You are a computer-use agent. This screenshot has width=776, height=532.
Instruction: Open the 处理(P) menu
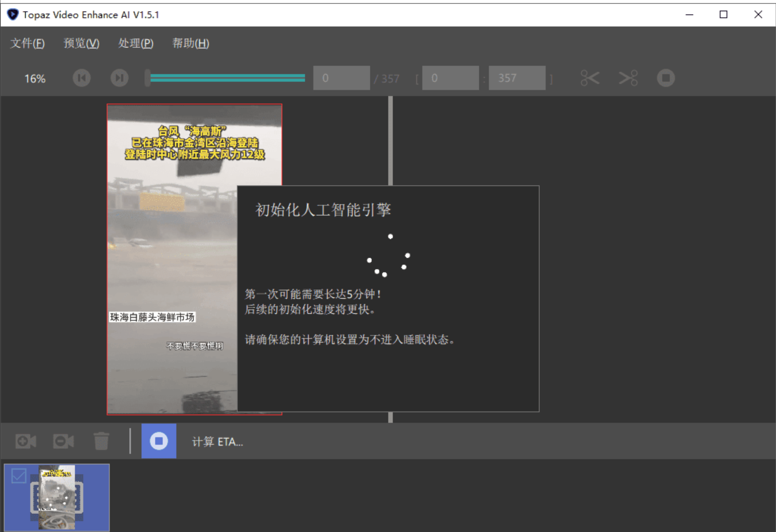[136, 43]
